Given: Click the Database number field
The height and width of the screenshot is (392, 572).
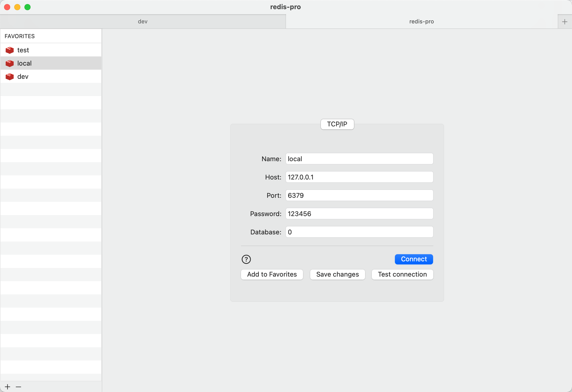Looking at the screenshot, I should 359,232.
